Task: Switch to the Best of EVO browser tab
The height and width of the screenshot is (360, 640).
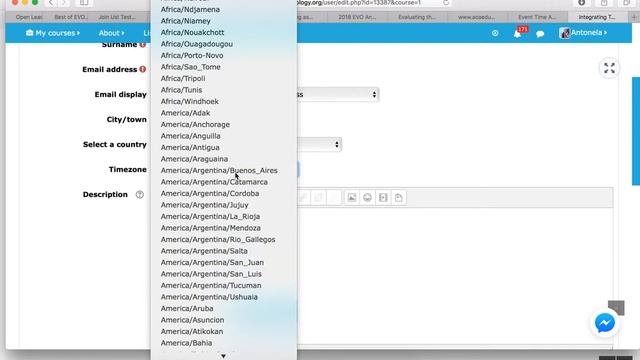Action: (x=71, y=17)
